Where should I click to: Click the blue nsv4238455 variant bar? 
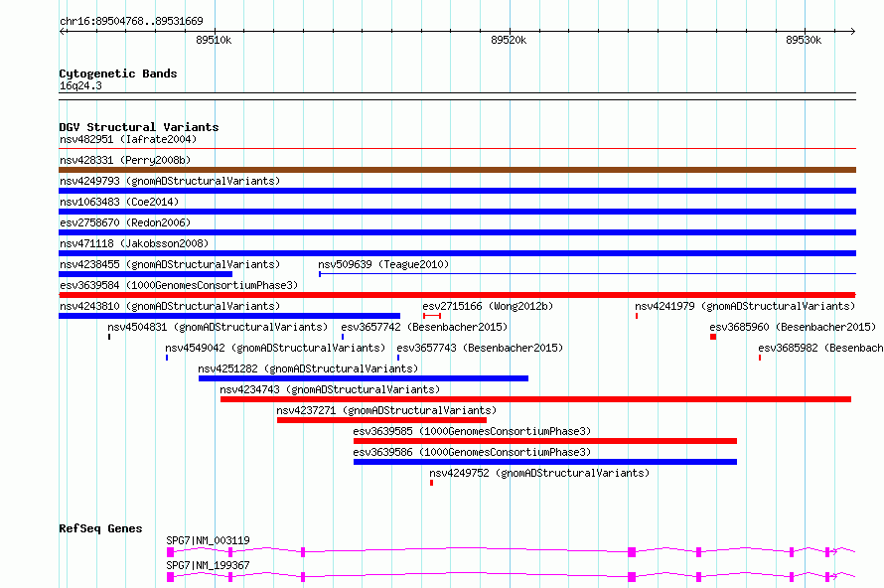point(145,274)
